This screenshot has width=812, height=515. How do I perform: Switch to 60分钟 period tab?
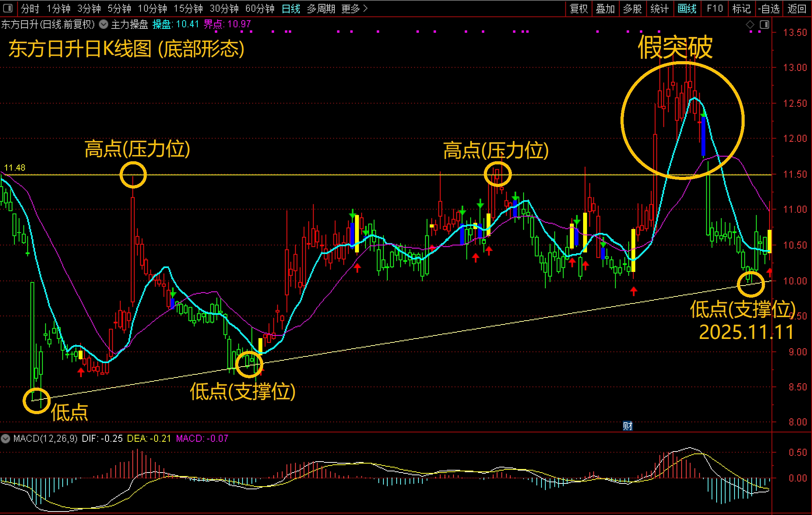point(260,9)
